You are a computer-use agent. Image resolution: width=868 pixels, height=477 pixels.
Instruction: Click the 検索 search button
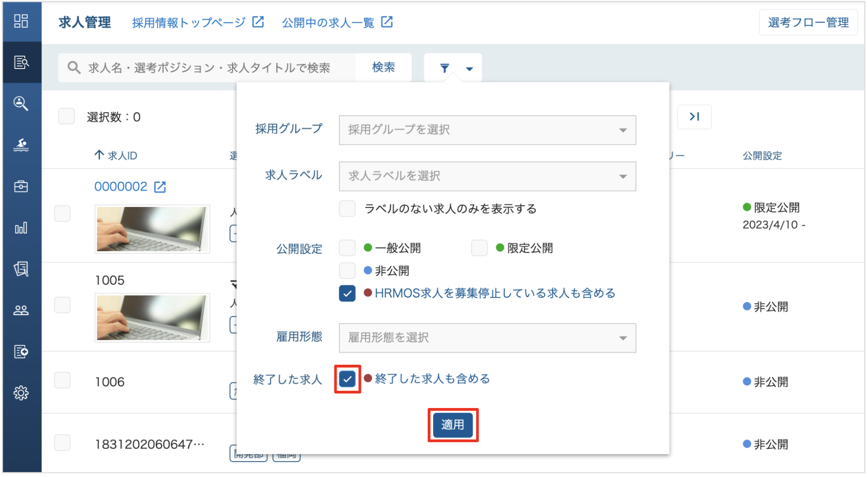click(384, 68)
